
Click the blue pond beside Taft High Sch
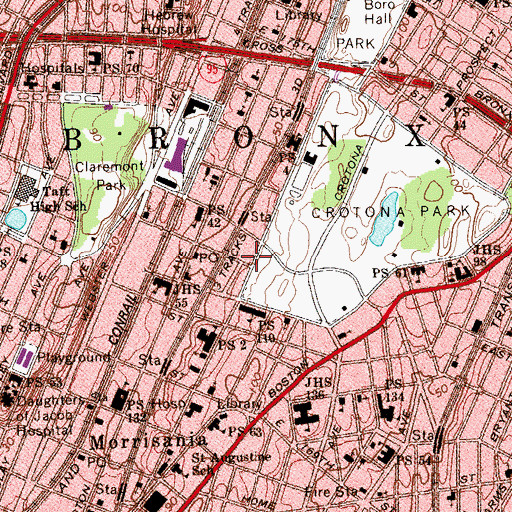[x=16, y=219]
